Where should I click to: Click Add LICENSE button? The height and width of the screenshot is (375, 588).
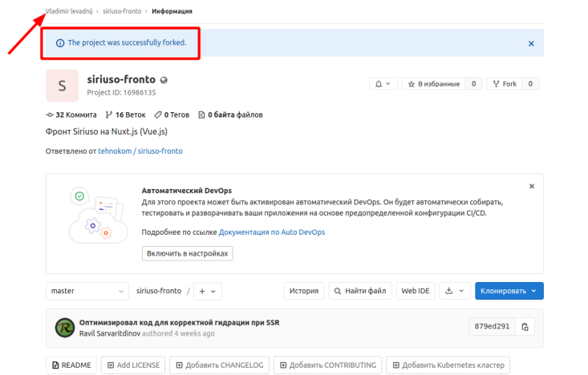(133, 365)
